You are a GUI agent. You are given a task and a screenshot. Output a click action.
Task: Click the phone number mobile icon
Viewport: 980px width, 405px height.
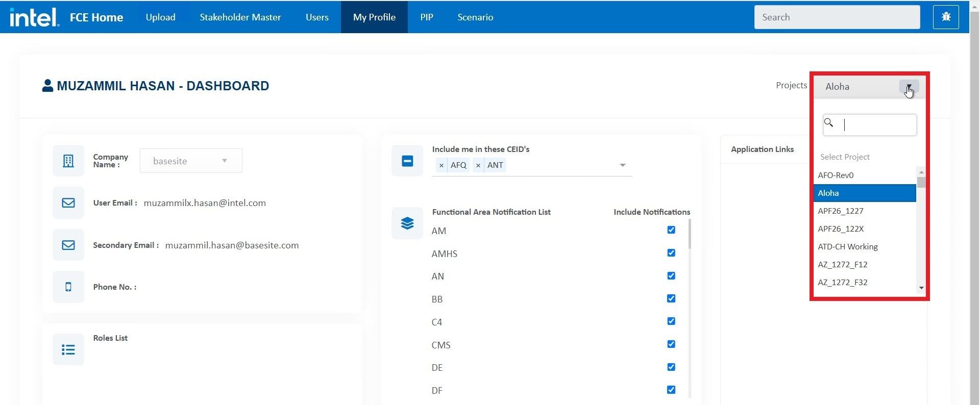pyautogui.click(x=68, y=287)
